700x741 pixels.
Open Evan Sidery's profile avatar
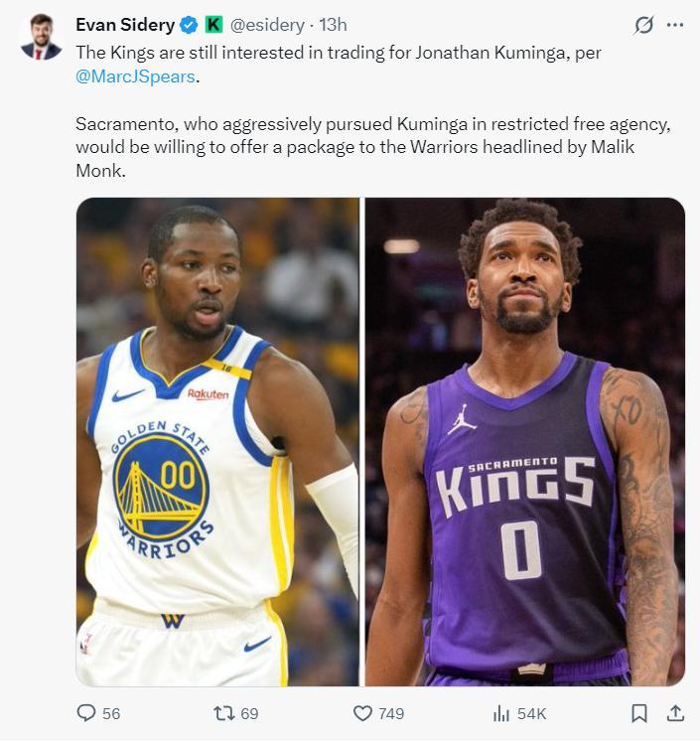[41, 37]
